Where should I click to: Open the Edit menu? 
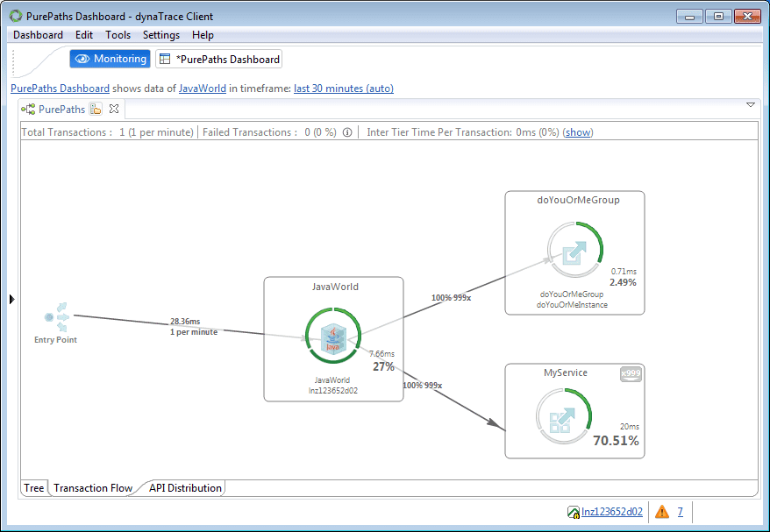[84, 35]
